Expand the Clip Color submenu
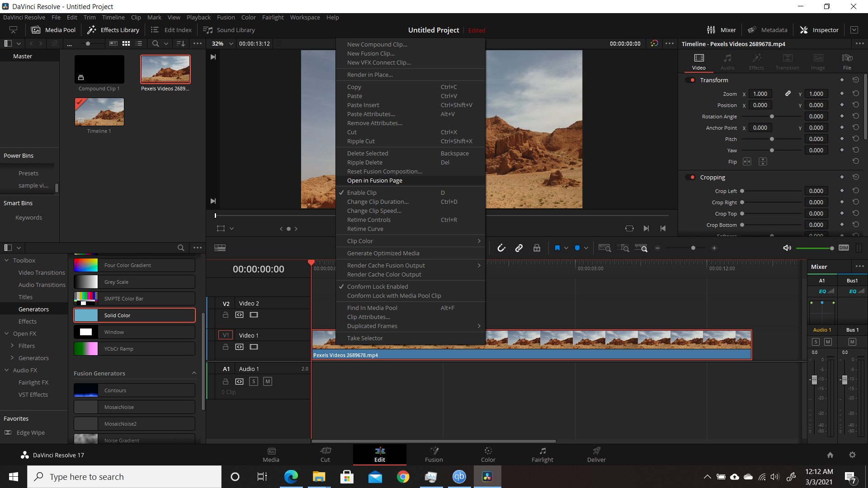This screenshot has height=488, width=868. tap(410, 241)
